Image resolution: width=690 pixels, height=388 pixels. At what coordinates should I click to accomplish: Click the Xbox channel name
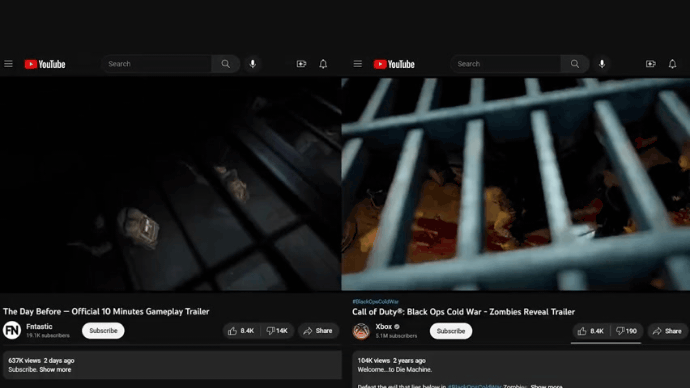click(384, 327)
